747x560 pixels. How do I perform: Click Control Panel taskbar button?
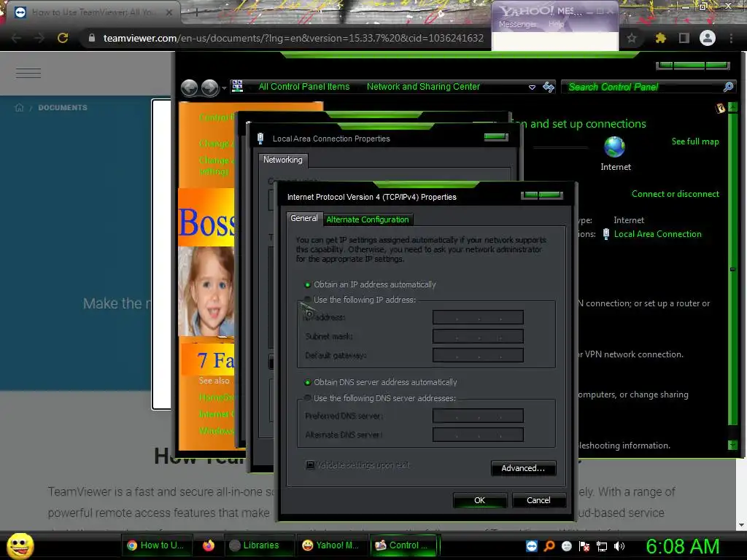404,545
